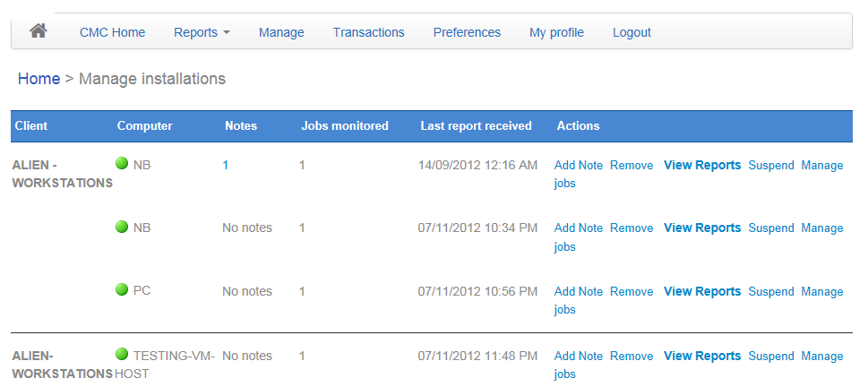This screenshot has height=387, width=868.
Task: Click the Reports dropdown caret arrow
Action: (226, 33)
